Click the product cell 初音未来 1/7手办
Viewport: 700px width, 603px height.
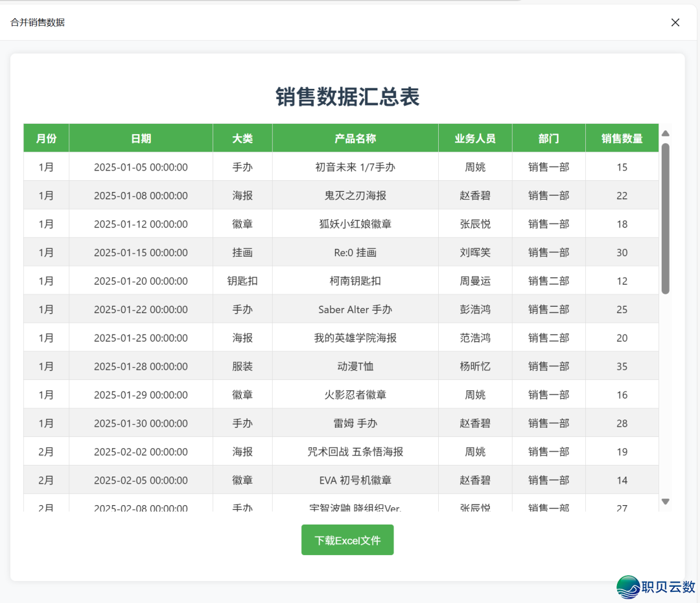click(355, 167)
